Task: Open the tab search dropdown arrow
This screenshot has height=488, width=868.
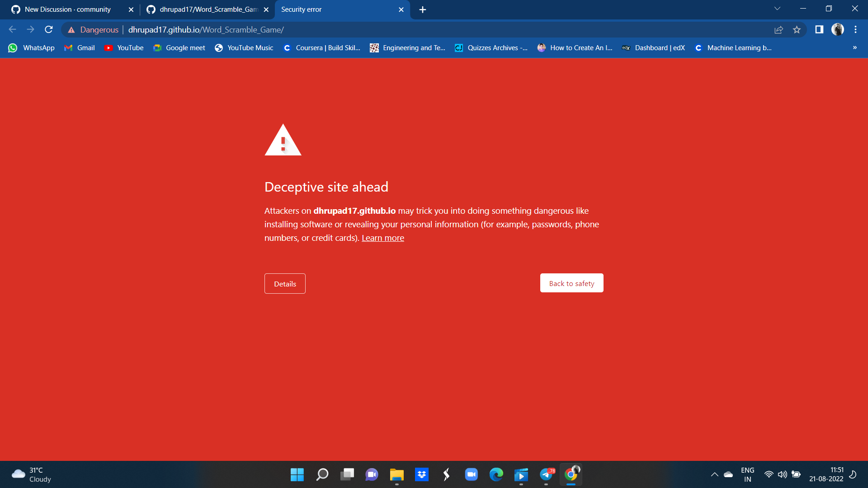Action: coord(777,8)
